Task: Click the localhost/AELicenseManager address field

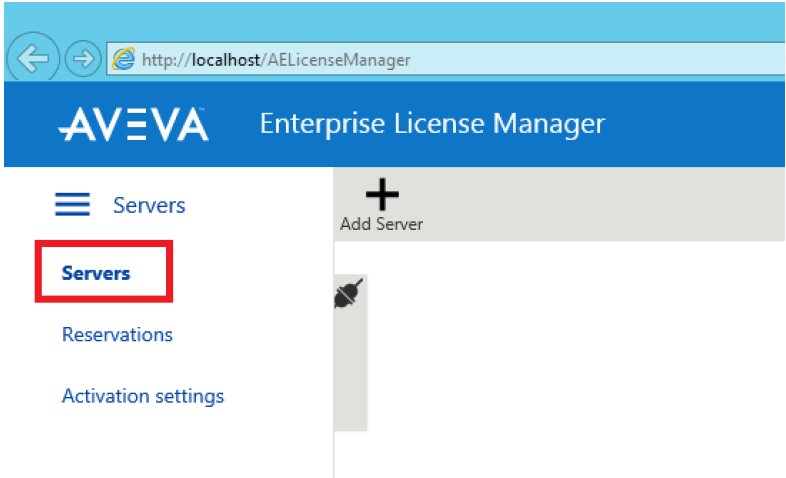Action: [x=446, y=60]
